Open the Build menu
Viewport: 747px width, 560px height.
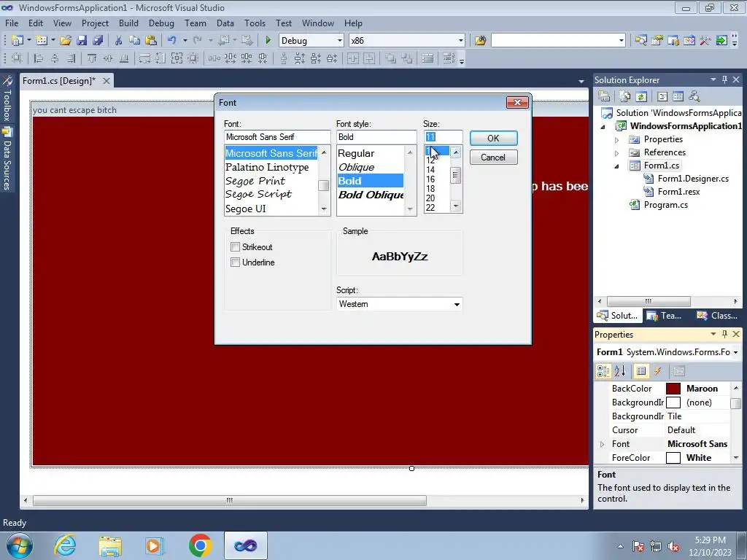[x=128, y=23]
